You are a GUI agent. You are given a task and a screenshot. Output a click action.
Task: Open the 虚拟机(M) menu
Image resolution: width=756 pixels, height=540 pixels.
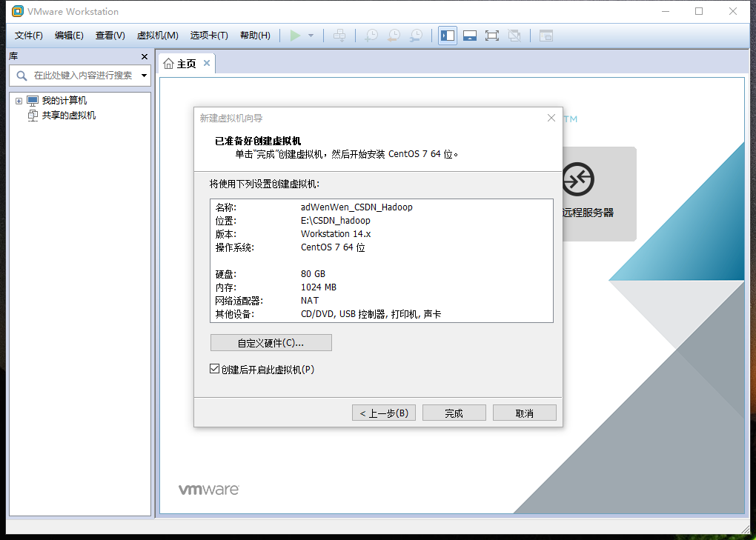[158, 36]
